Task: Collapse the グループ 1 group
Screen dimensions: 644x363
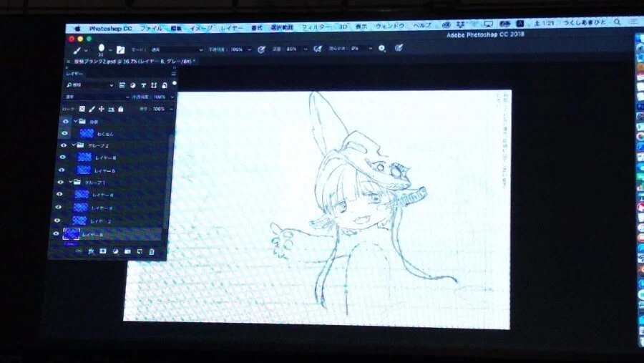Action: (x=69, y=182)
